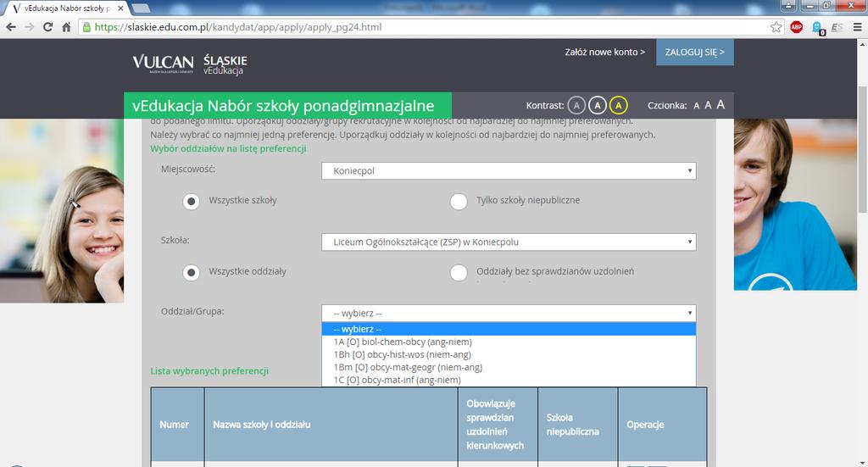Click the page vertical scrollbar thumb
The image size is (868, 467).
point(862,149)
